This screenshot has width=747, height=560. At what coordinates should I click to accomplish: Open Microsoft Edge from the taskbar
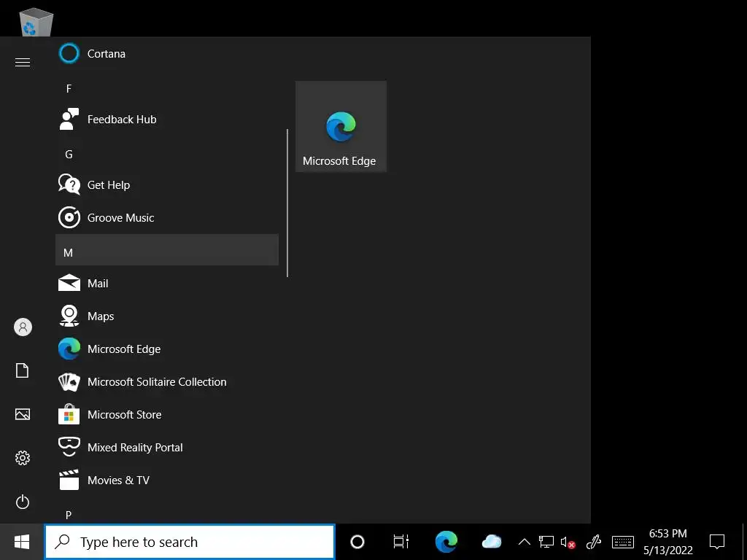click(446, 542)
